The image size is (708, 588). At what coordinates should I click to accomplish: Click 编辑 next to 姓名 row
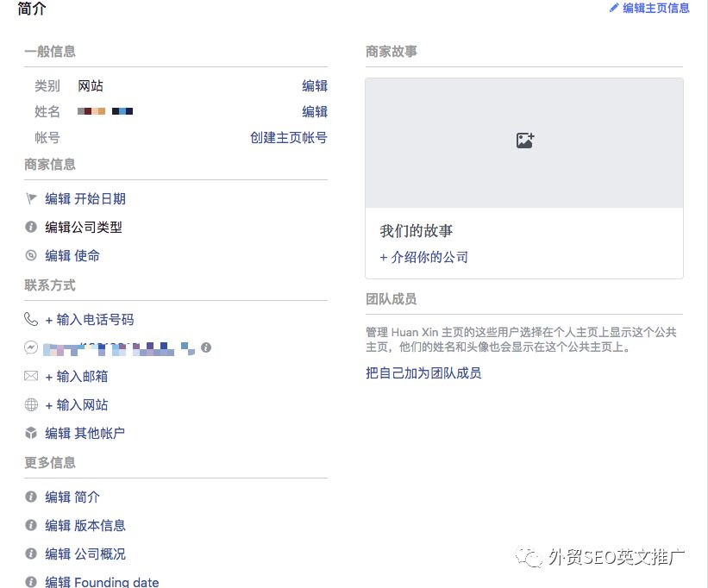(x=315, y=111)
